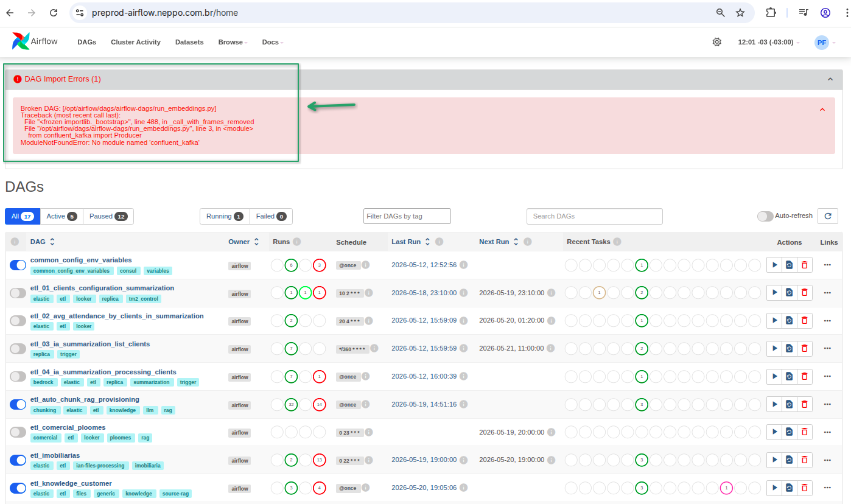The height and width of the screenshot is (504, 851).
Task: Delete the etl_knowledge_customer DAG
Action: click(x=805, y=488)
